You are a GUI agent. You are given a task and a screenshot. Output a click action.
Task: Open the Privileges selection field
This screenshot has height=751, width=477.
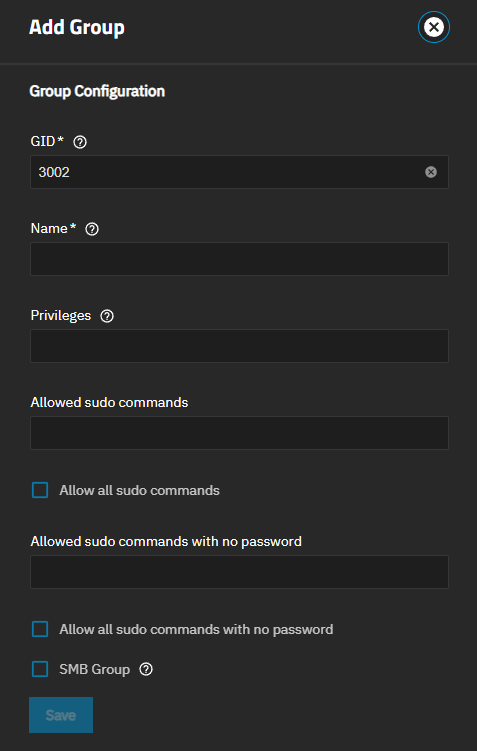[239, 346]
